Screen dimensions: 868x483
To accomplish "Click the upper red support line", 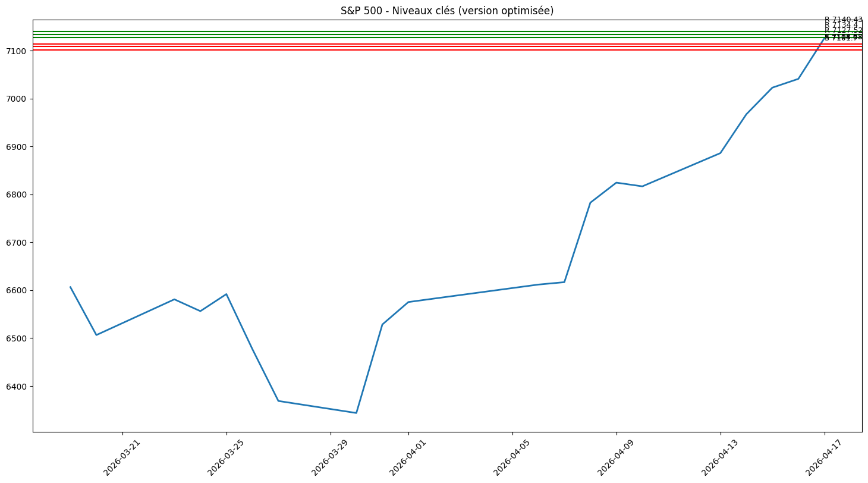I will pyautogui.click(x=416, y=44).
